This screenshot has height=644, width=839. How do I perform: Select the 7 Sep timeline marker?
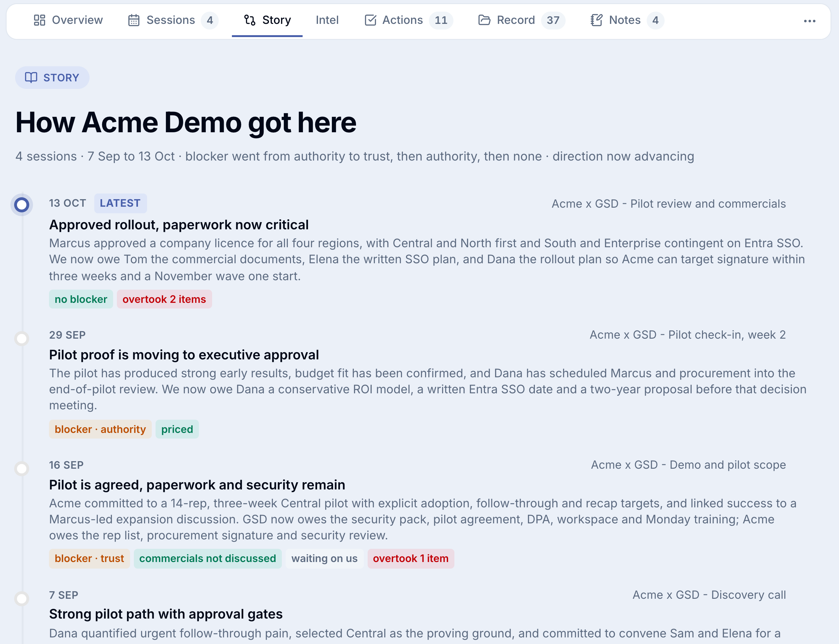point(22,598)
